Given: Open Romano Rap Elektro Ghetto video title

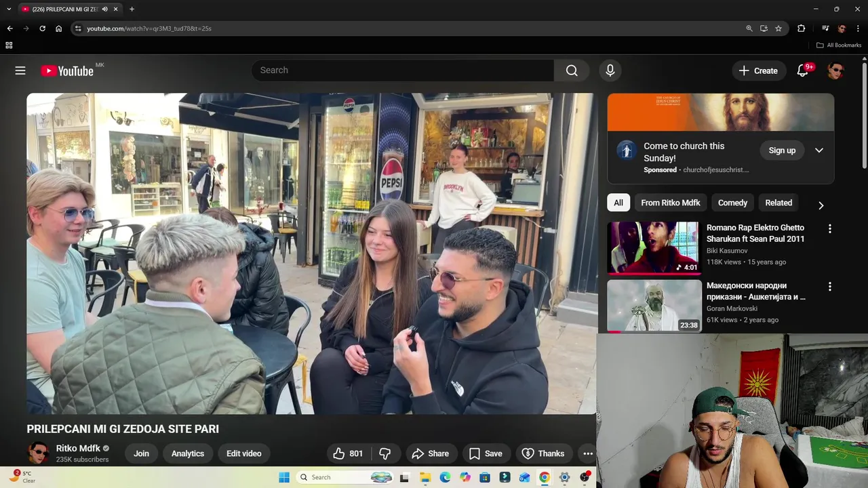Looking at the screenshot, I should point(755,233).
